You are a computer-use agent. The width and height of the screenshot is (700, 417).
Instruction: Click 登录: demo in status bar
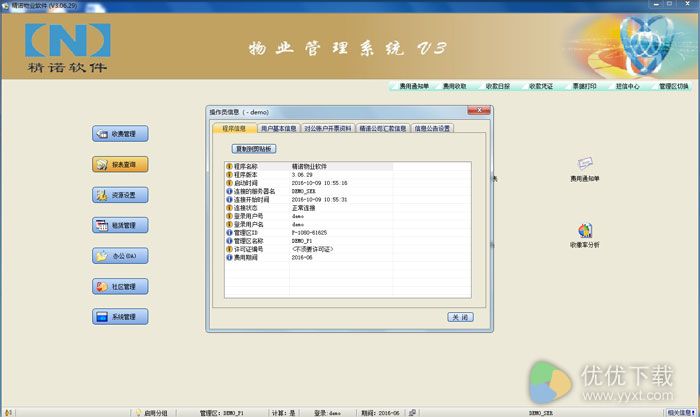(x=327, y=413)
